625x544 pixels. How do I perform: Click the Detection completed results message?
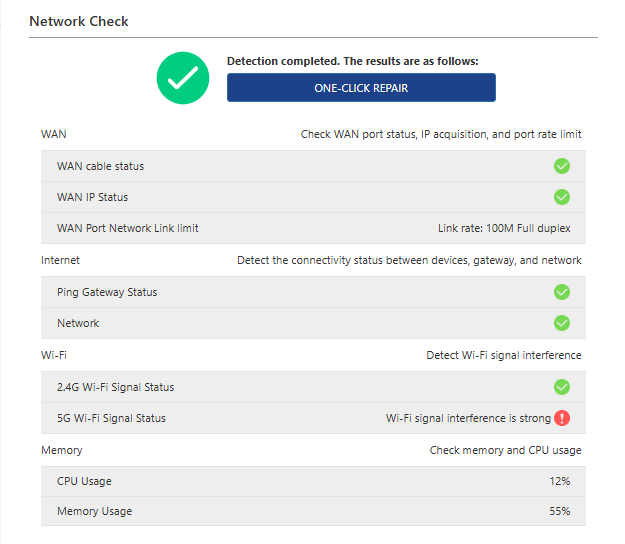pyautogui.click(x=352, y=61)
